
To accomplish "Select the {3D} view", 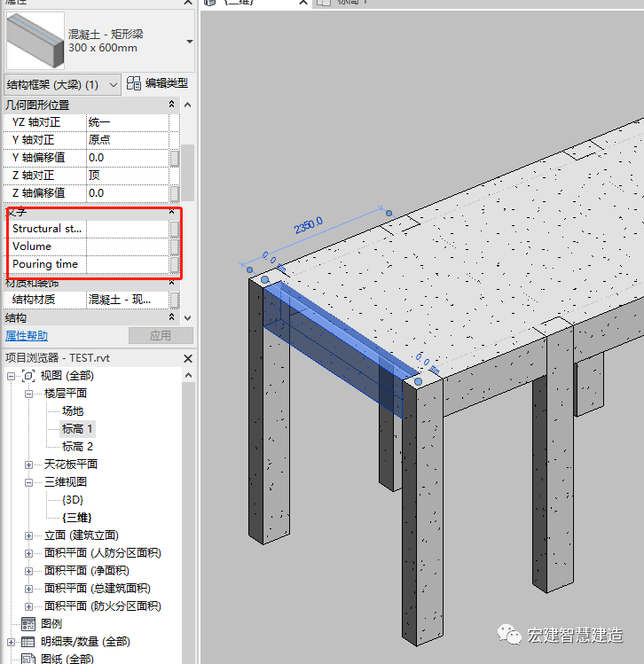I will 73,500.
